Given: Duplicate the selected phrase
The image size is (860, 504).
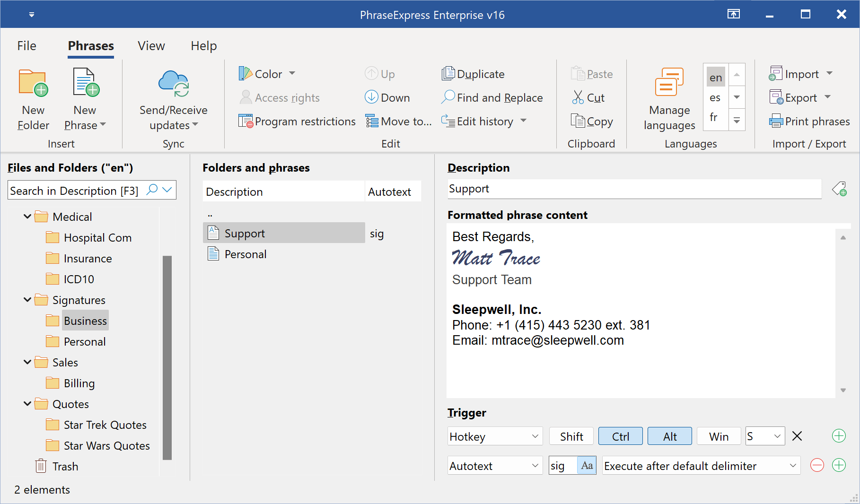Looking at the screenshot, I should (473, 74).
